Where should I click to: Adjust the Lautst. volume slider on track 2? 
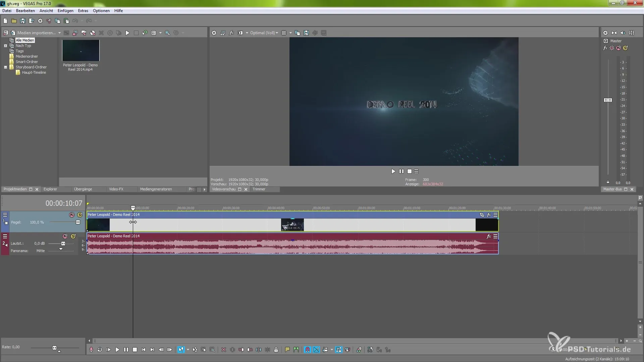tap(63, 243)
